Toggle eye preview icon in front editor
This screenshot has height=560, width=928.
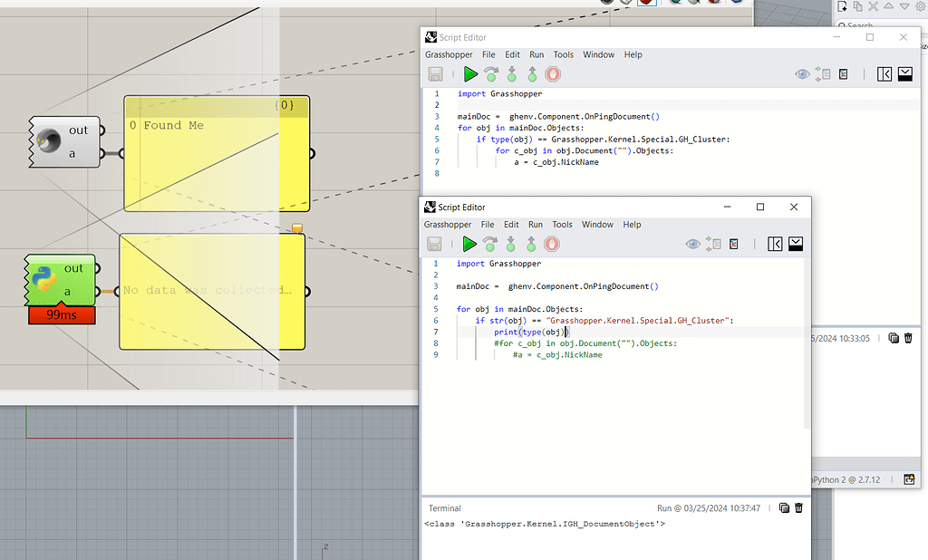(693, 244)
